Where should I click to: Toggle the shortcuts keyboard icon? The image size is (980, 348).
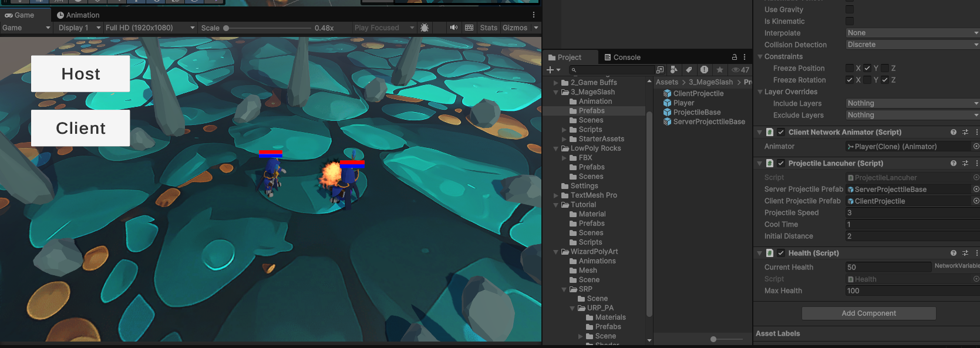coord(469,28)
